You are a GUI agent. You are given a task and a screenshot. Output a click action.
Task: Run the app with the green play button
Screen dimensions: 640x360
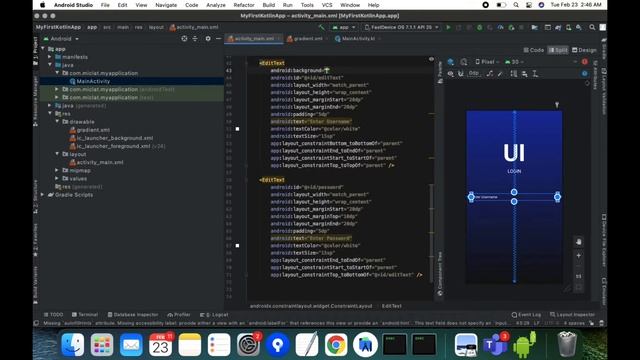[x=448, y=27]
